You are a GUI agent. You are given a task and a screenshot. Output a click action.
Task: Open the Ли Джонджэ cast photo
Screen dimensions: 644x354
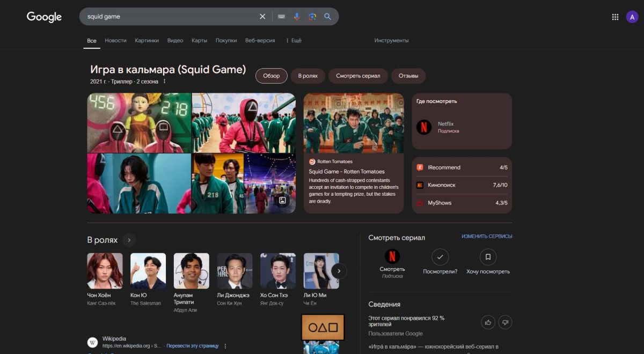[x=235, y=271]
